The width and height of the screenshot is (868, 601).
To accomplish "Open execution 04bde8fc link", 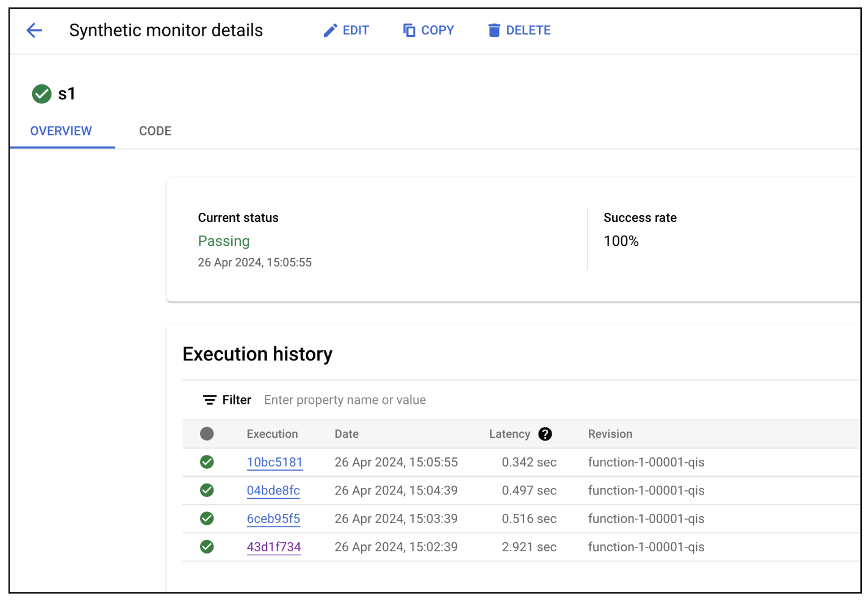I will click(x=273, y=490).
